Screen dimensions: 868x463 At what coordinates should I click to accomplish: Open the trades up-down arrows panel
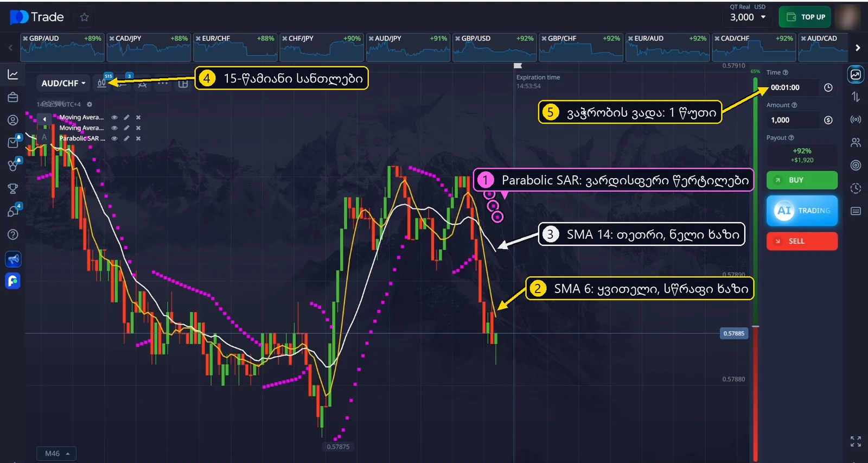point(856,97)
